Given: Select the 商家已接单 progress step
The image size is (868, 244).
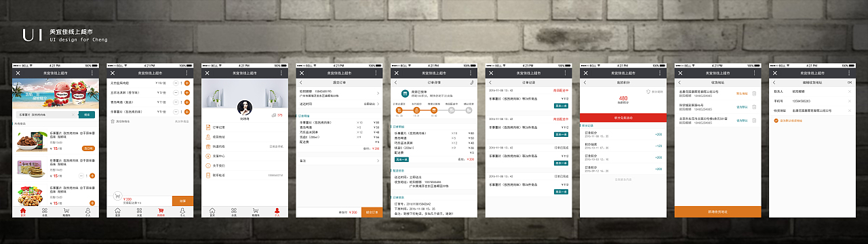Looking at the screenshot, I should click(433, 110).
